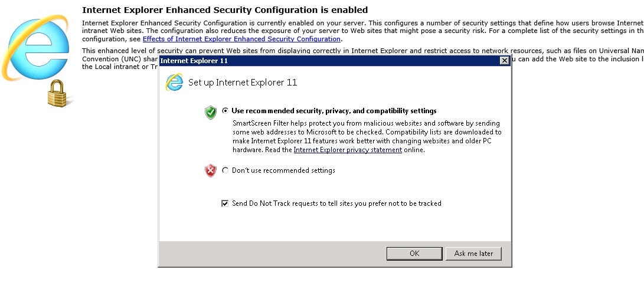Choose the Don't use recommended settings radio button
This screenshot has height=296, width=644.
[225, 170]
